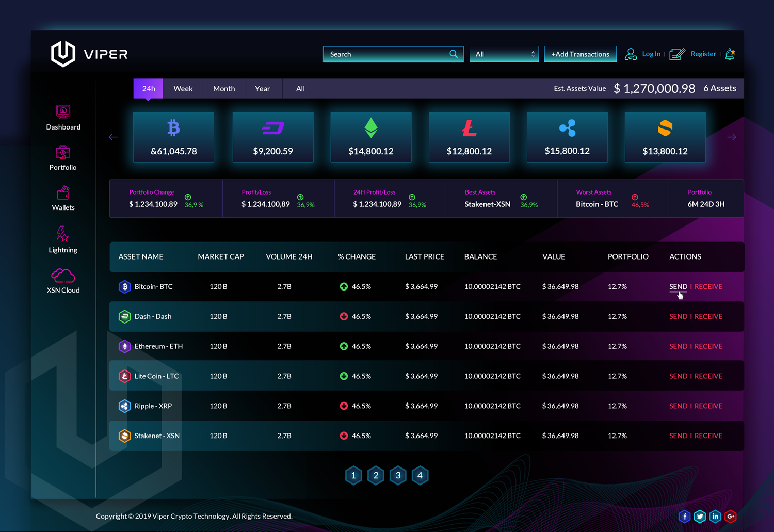This screenshot has width=774, height=532.
Task: Click the notification bell icon
Action: pyautogui.click(x=730, y=54)
